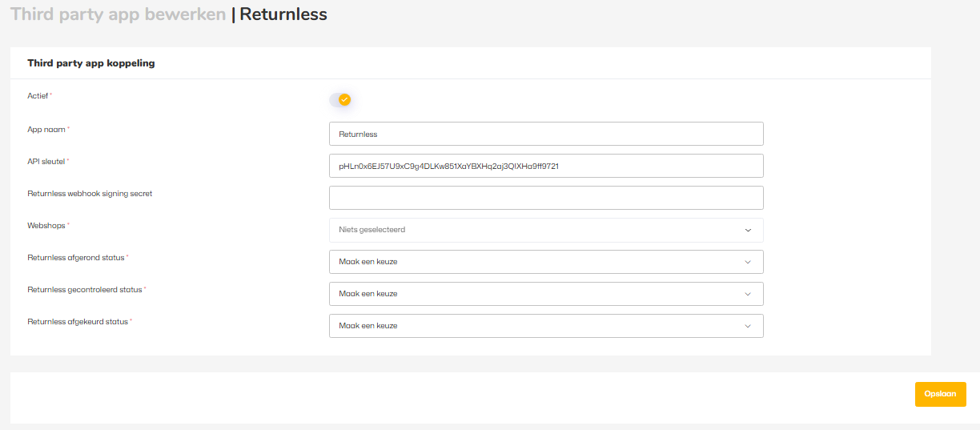Go back via Third party app bewerken

pos(118,14)
